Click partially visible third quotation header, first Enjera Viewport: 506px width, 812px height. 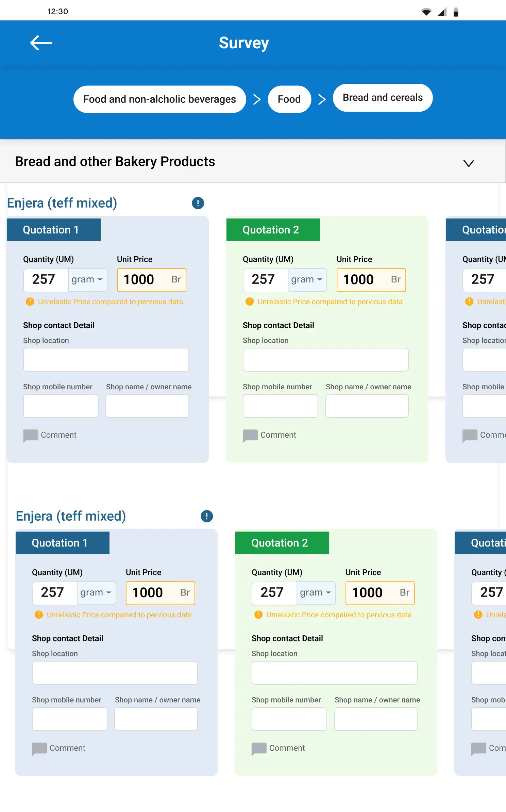click(x=476, y=230)
